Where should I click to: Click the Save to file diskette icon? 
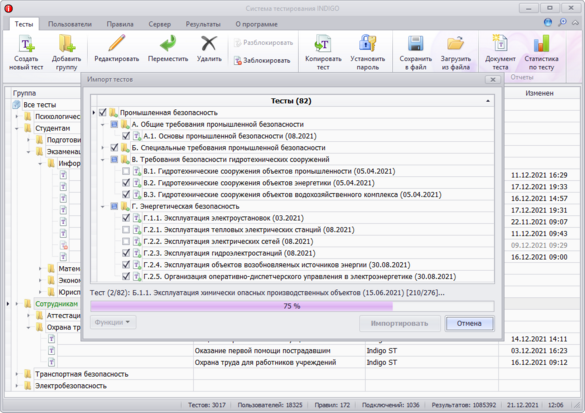point(416,44)
